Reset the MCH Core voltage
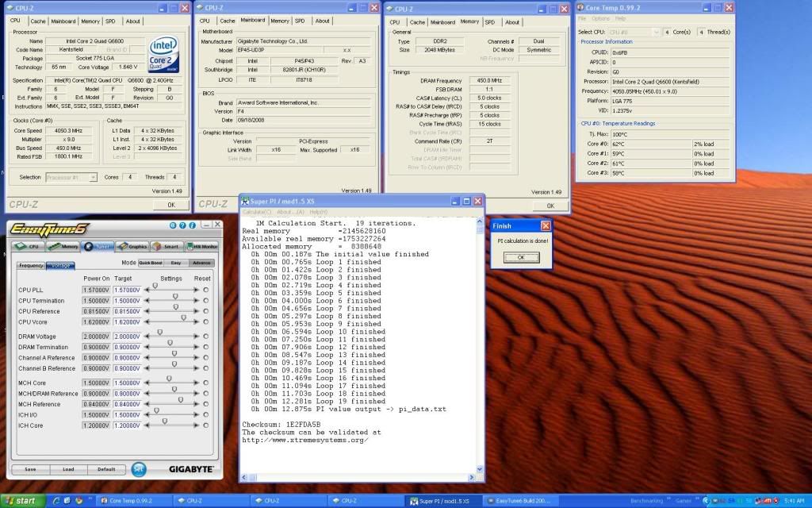 point(205,383)
